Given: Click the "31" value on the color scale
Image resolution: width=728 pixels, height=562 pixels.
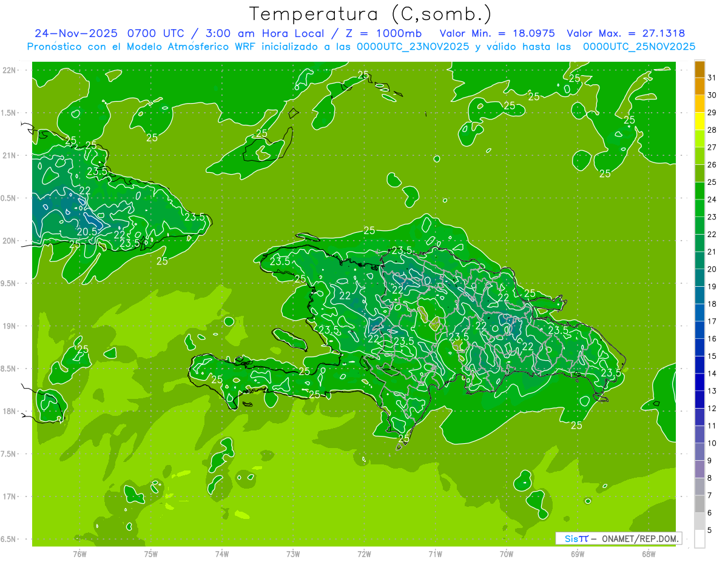Looking at the screenshot, I should 712,77.
